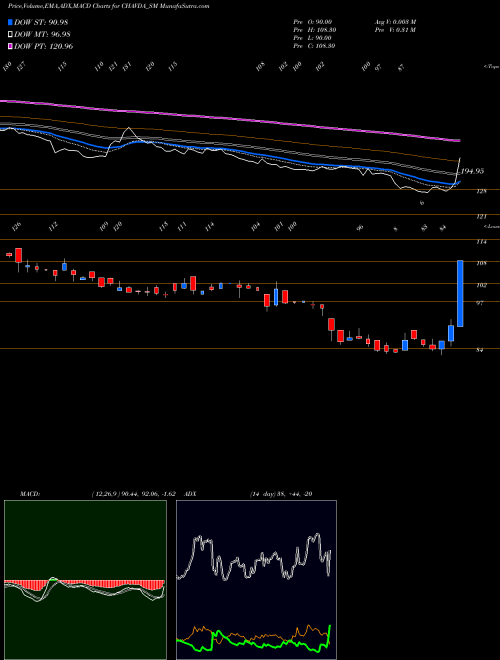Click the 102 price level label
Image resolution: width=500 pixels, height=660 pixels.
coord(482,285)
